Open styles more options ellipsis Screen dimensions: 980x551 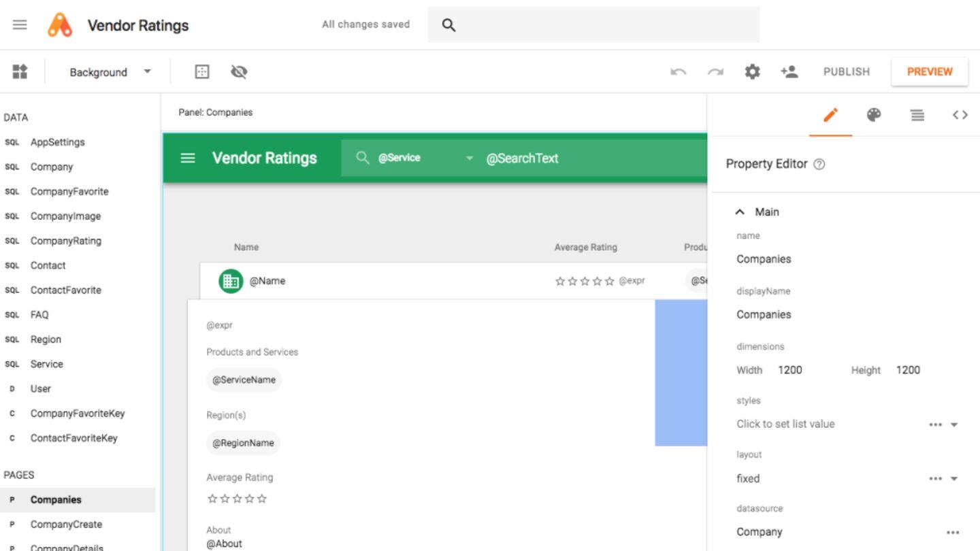coord(936,424)
